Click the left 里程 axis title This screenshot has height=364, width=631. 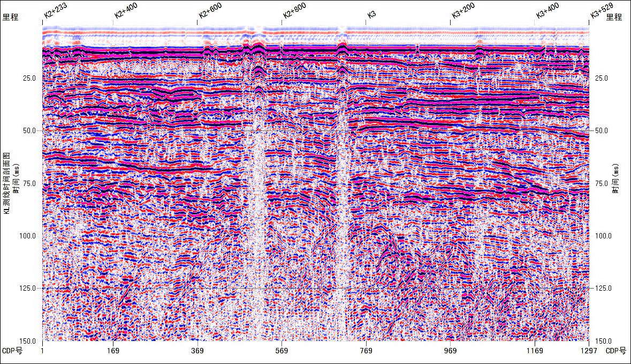tap(11, 17)
